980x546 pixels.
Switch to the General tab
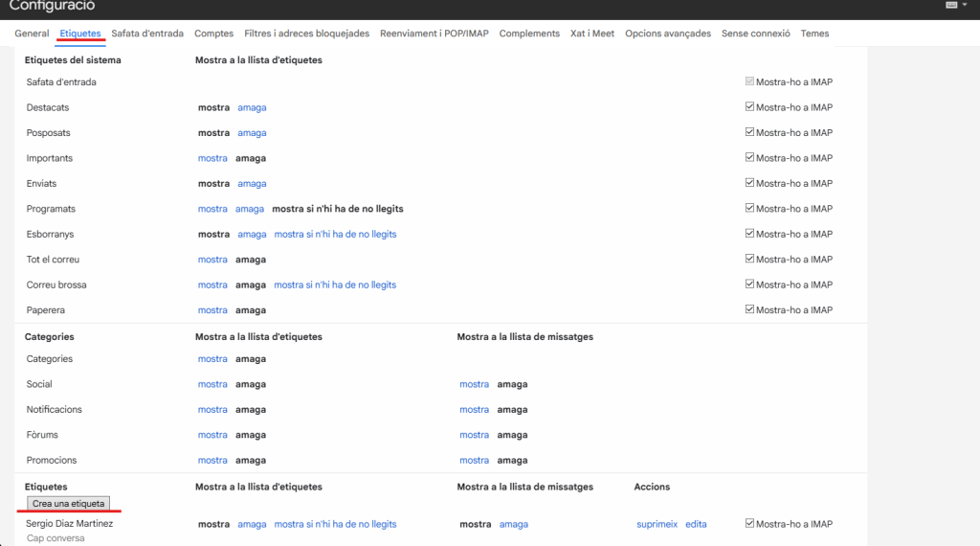[32, 34]
